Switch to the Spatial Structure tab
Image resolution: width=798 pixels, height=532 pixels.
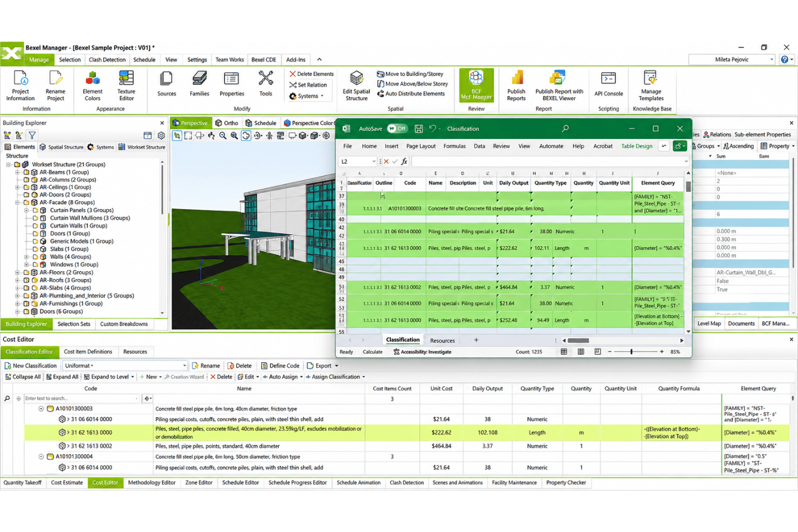(61, 147)
